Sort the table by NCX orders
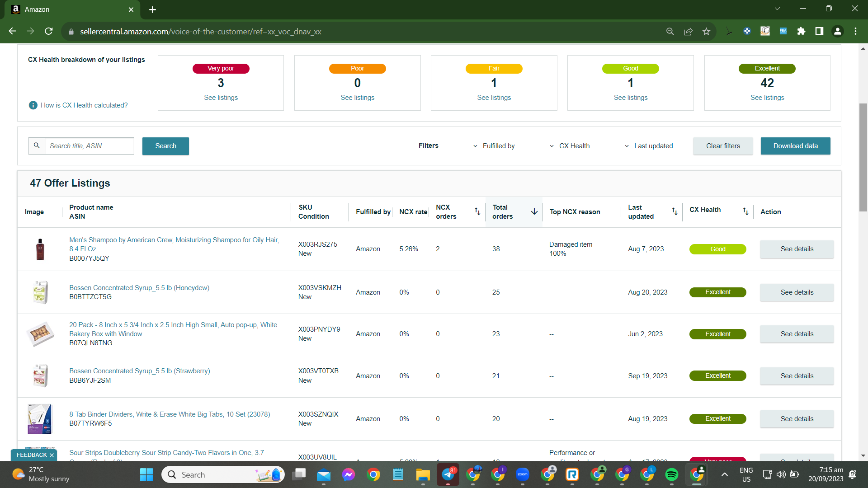The width and height of the screenshot is (868, 488). 477,211
